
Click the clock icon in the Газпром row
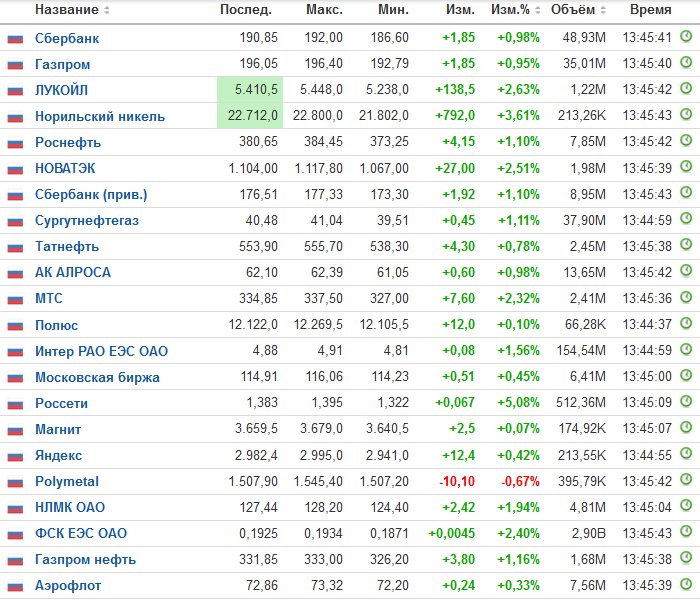(x=686, y=63)
